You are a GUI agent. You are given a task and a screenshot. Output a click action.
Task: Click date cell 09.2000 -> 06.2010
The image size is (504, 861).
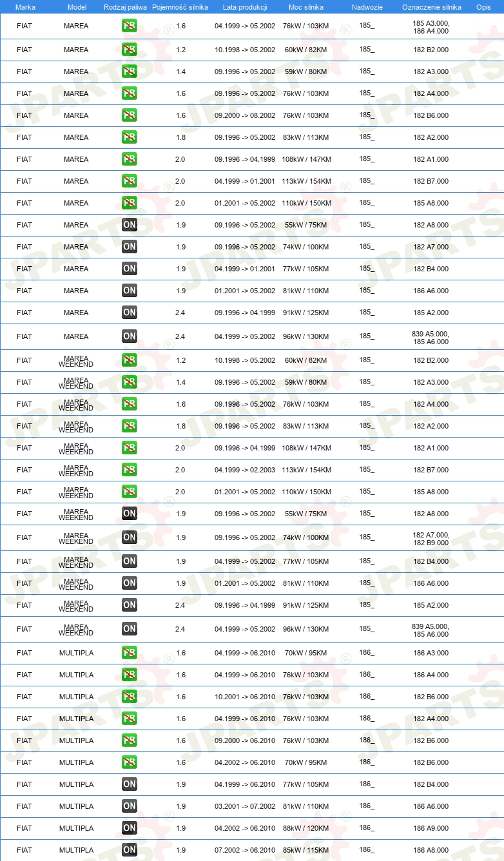[245, 740]
